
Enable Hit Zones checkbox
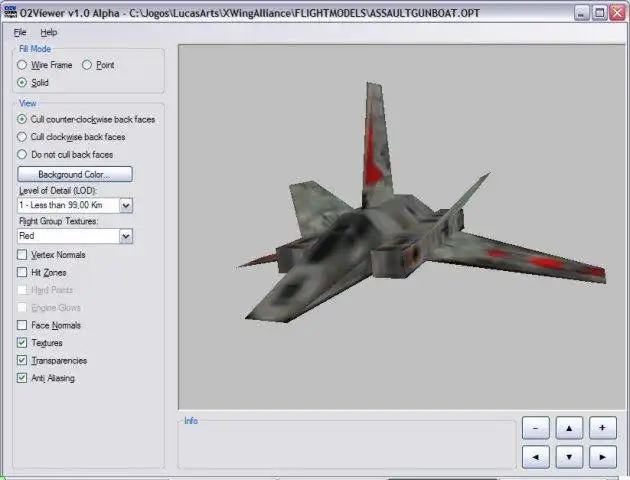pos(22,272)
